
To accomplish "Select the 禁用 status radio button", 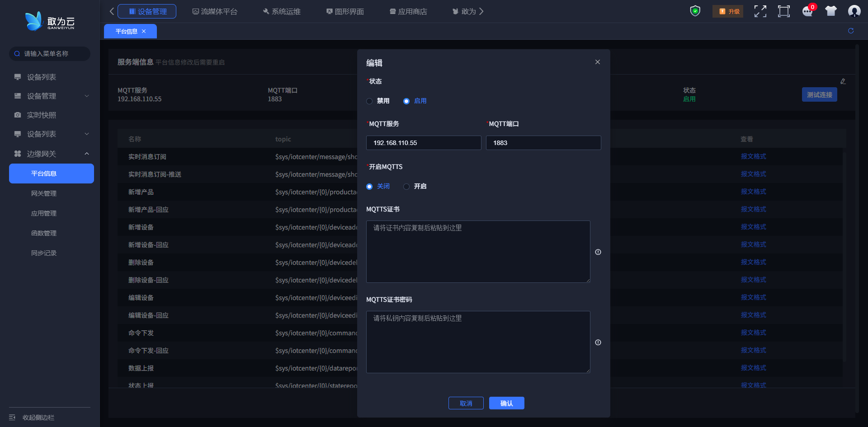I will pos(370,101).
